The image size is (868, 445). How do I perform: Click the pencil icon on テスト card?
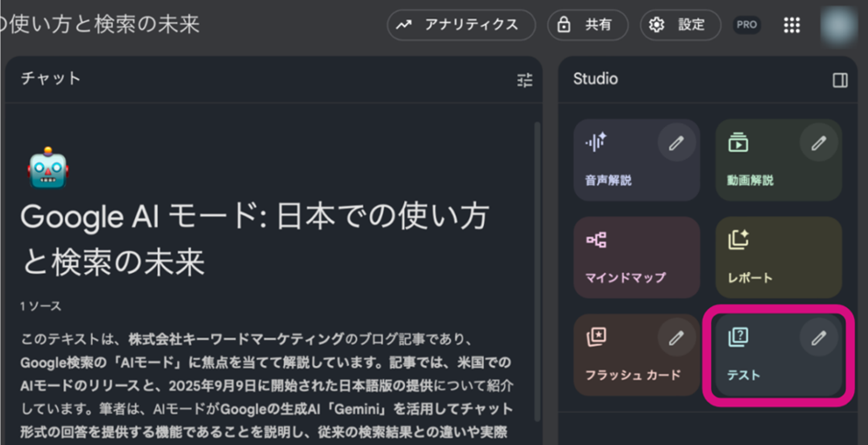(x=817, y=337)
